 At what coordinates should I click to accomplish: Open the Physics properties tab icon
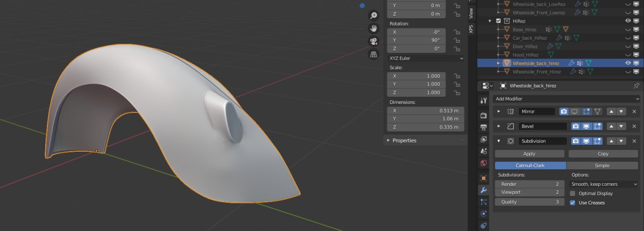[484, 214]
